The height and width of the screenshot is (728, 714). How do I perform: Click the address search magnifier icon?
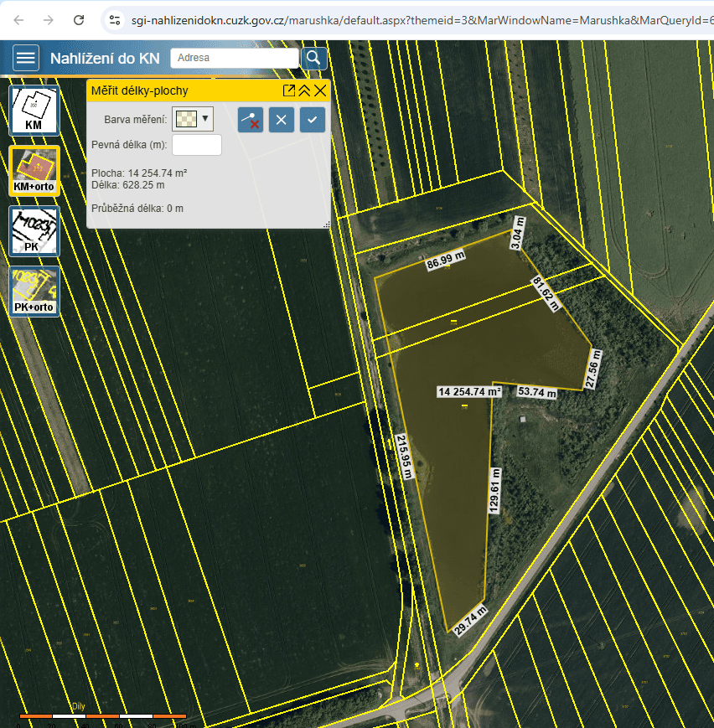(x=313, y=58)
